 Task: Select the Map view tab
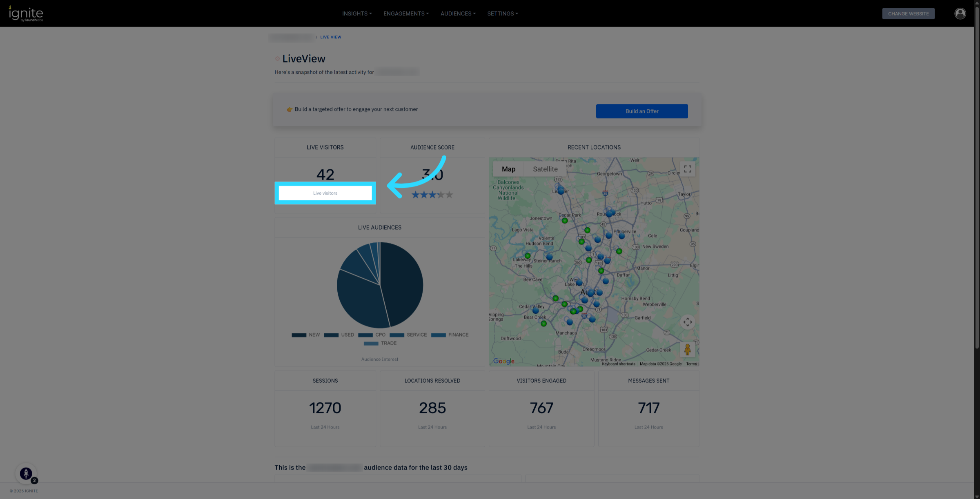coord(508,169)
